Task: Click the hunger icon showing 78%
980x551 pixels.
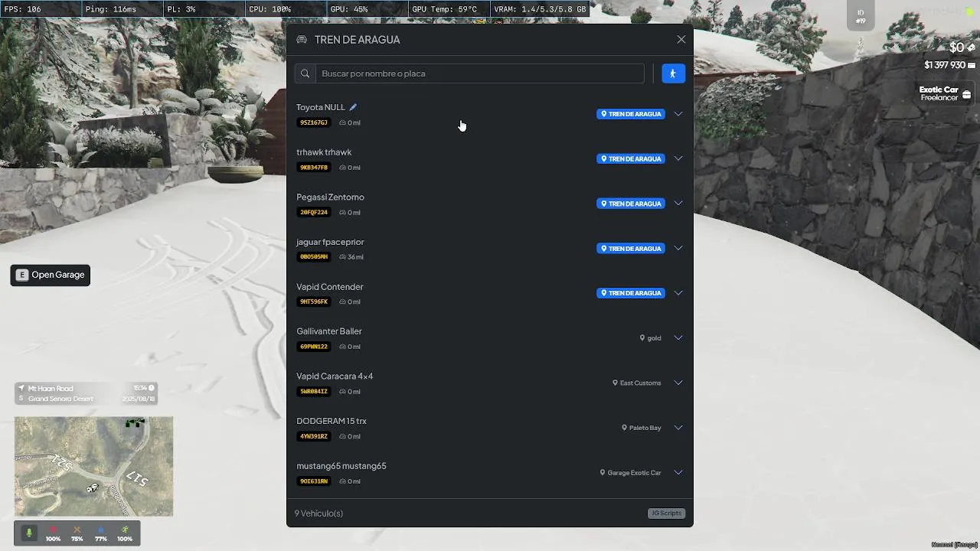Action: 77,530
